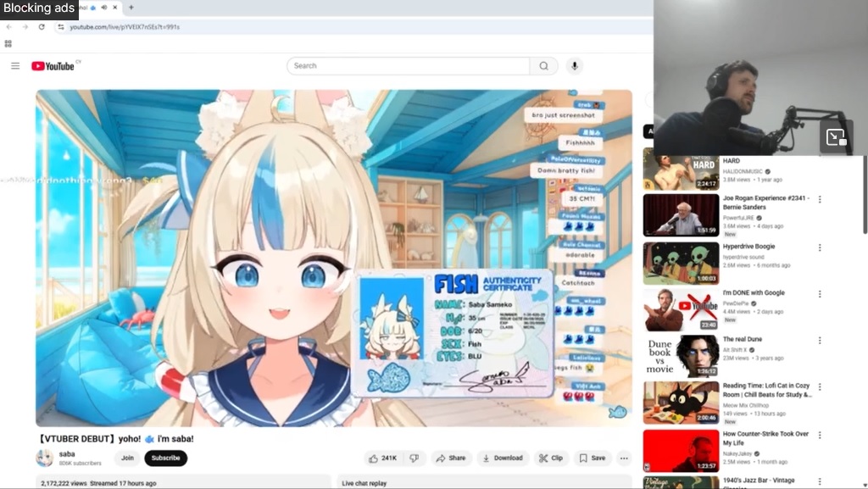868x489 pixels.
Task: Open the YouTube hamburger guide menu
Action: coord(15,66)
